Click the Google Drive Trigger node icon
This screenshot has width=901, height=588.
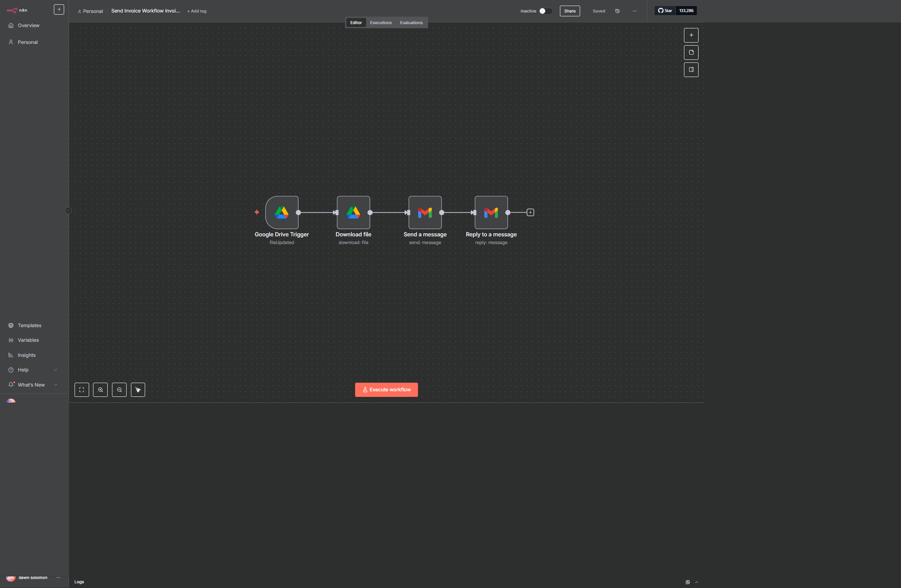click(x=282, y=213)
